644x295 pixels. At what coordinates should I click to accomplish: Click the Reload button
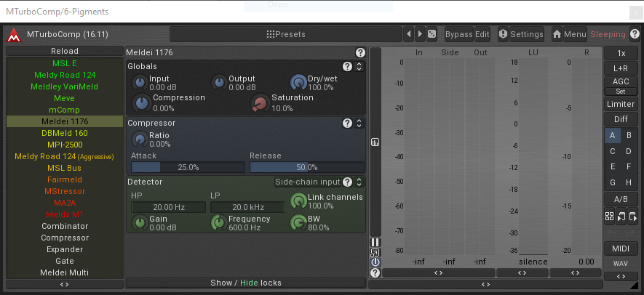[65, 52]
